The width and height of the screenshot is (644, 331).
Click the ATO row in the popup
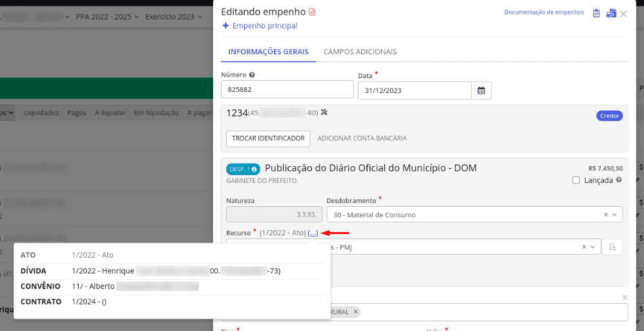tap(172, 255)
